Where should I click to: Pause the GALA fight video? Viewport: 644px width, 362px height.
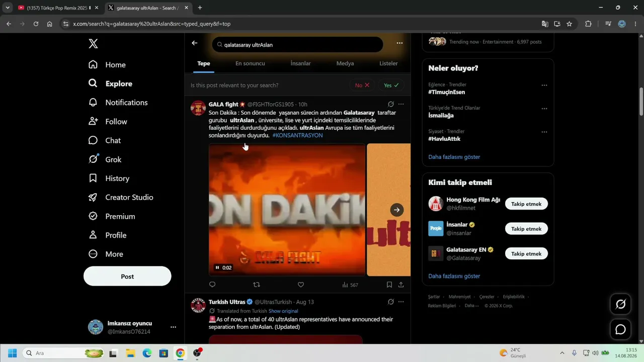[x=217, y=267]
